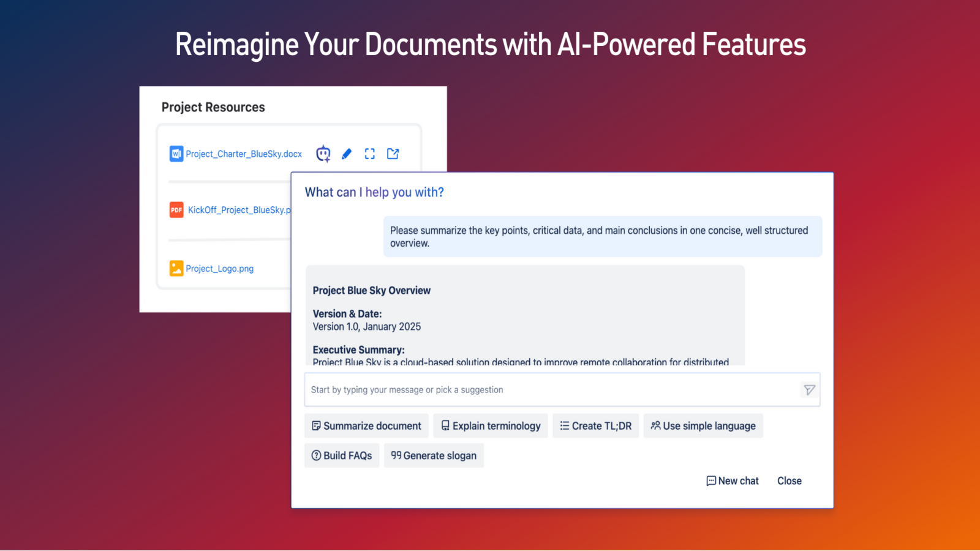Choose Use simple language suggestion
Screen dimensions: 980x551
pos(703,426)
